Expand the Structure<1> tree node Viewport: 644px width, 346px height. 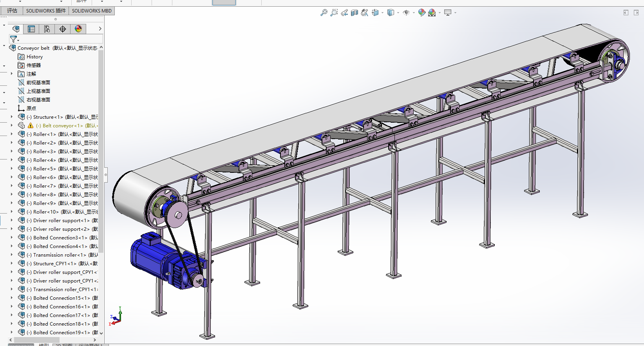click(11, 117)
